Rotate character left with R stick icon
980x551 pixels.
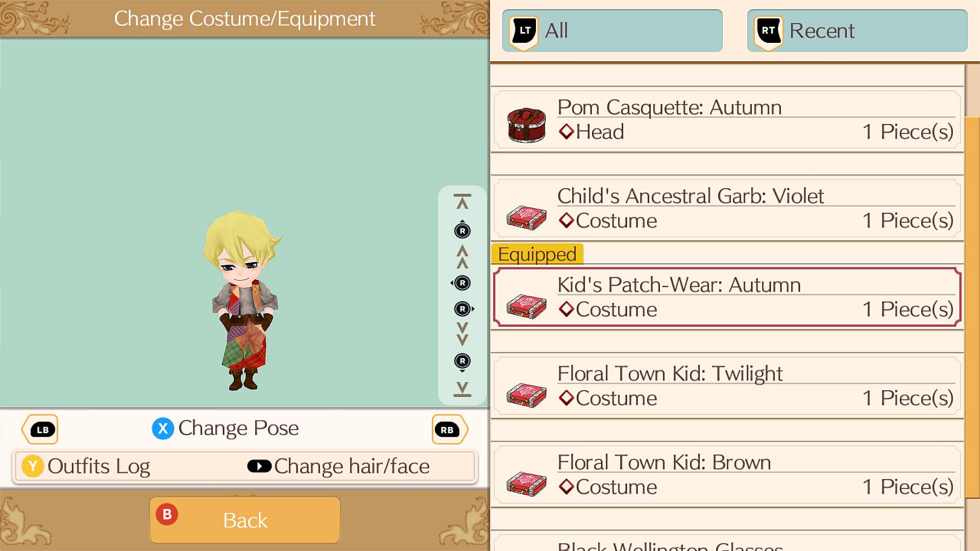461,283
